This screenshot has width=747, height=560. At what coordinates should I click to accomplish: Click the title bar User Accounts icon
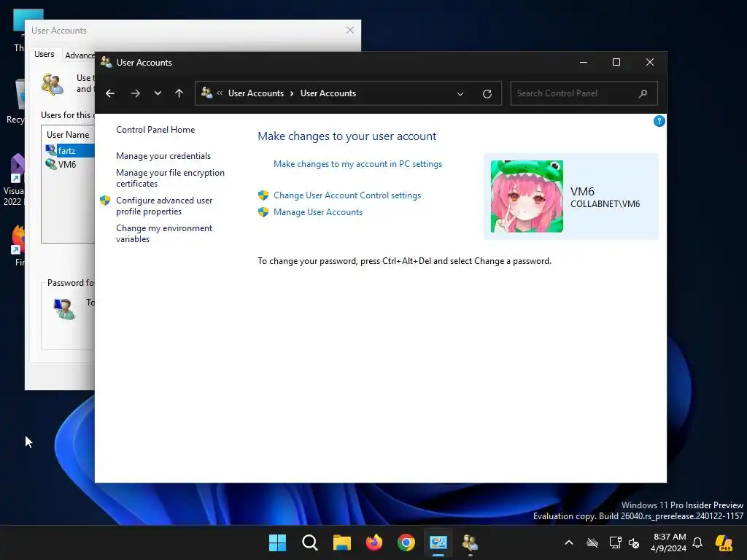click(x=106, y=62)
